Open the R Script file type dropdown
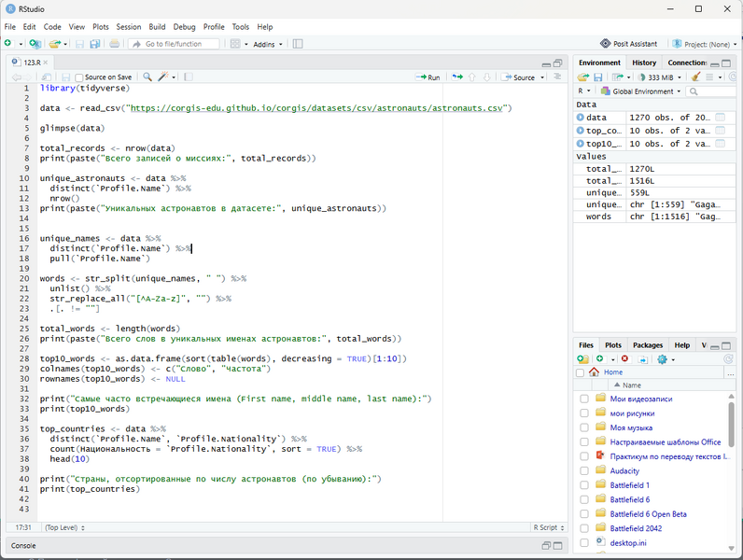The image size is (743, 560). tap(549, 527)
